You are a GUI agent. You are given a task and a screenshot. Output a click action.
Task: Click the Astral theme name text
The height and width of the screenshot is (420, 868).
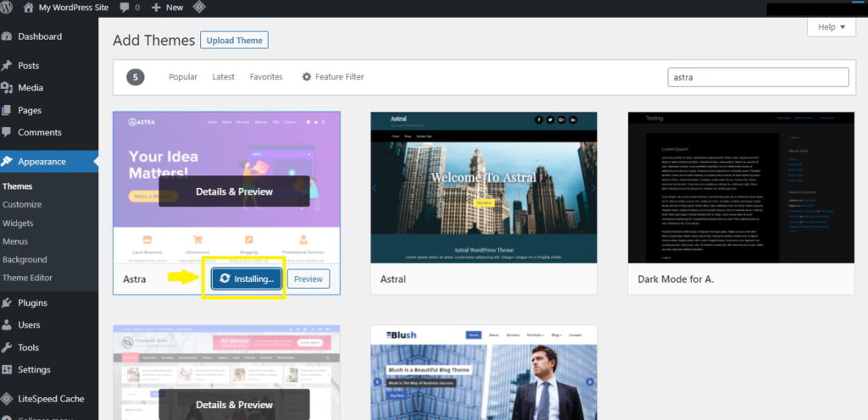393,279
